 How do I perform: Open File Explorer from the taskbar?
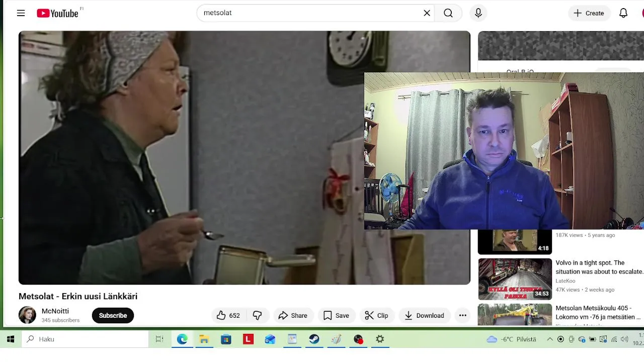coord(204,339)
